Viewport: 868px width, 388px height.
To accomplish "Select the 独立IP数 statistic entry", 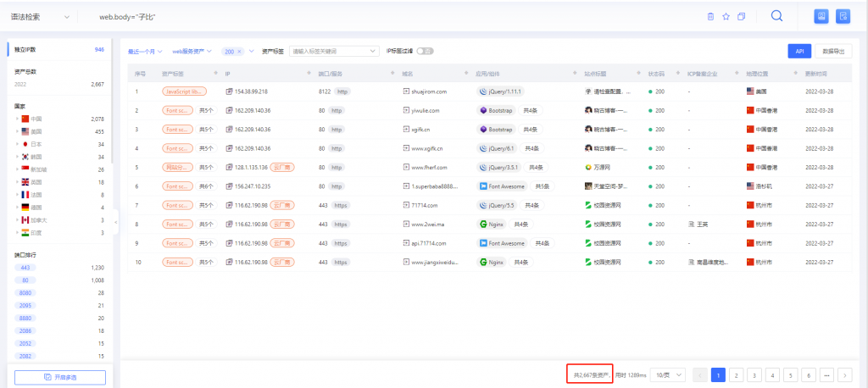I will 59,49.
